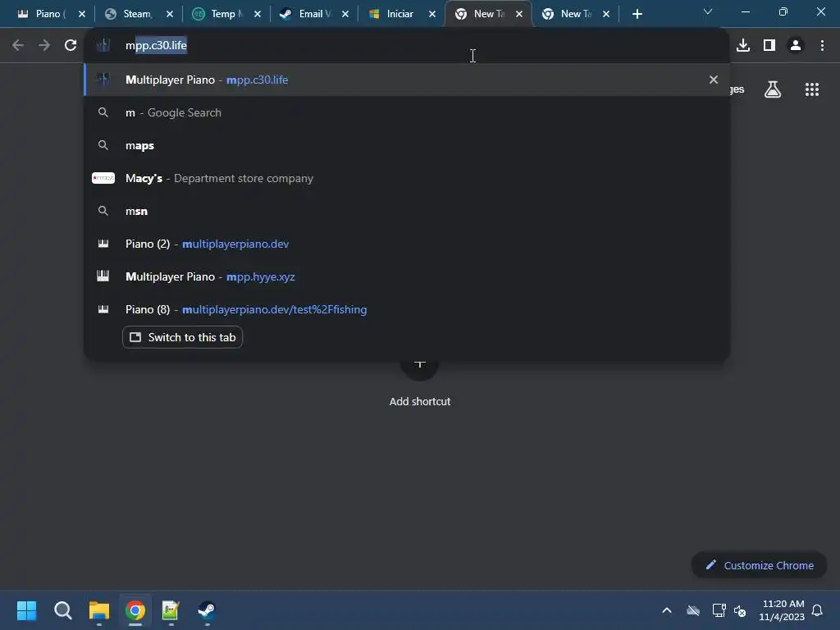This screenshot has height=630, width=840.
Task: Click the display network tray icon
Action: click(719, 610)
